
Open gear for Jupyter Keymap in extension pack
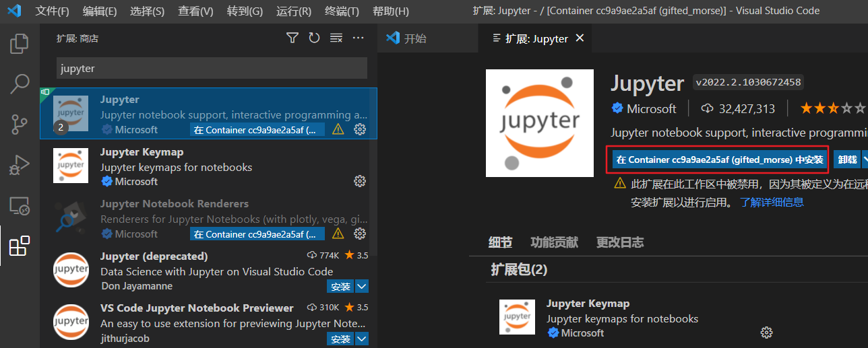pos(766,333)
